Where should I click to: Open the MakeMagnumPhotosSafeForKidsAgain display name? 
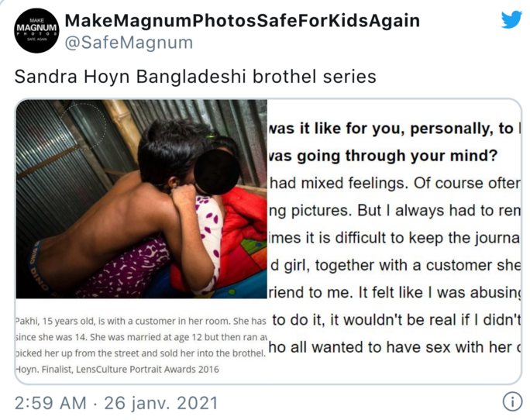pyautogui.click(x=242, y=21)
